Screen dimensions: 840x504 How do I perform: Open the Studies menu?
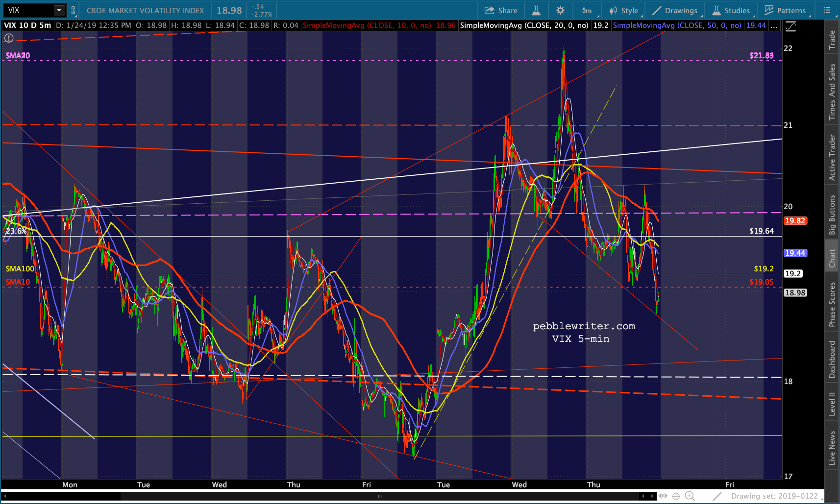[731, 10]
